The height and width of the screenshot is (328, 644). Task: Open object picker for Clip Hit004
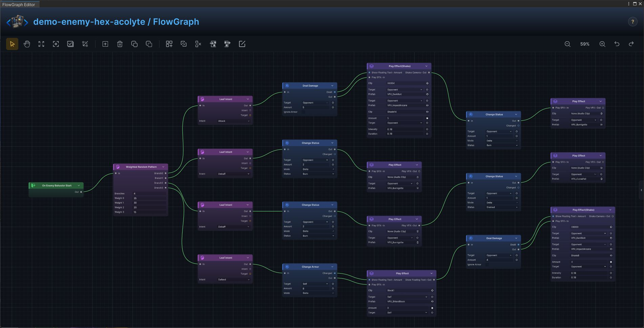click(427, 83)
